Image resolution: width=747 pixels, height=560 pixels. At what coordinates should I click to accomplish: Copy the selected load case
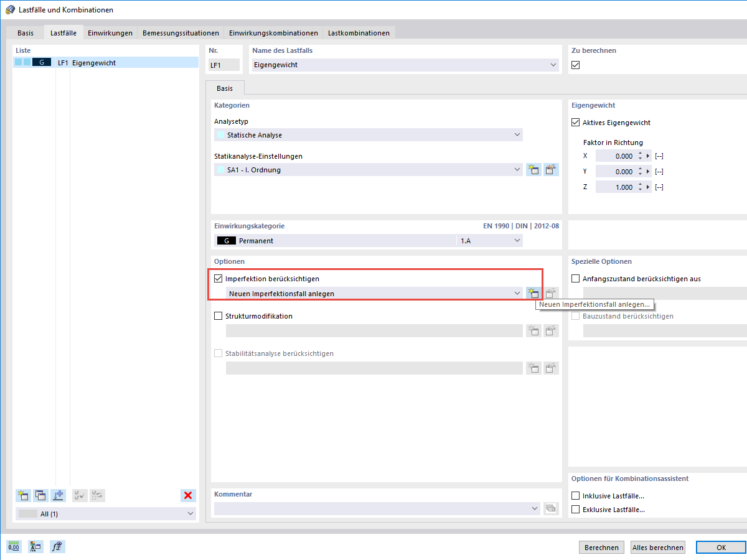[40, 495]
